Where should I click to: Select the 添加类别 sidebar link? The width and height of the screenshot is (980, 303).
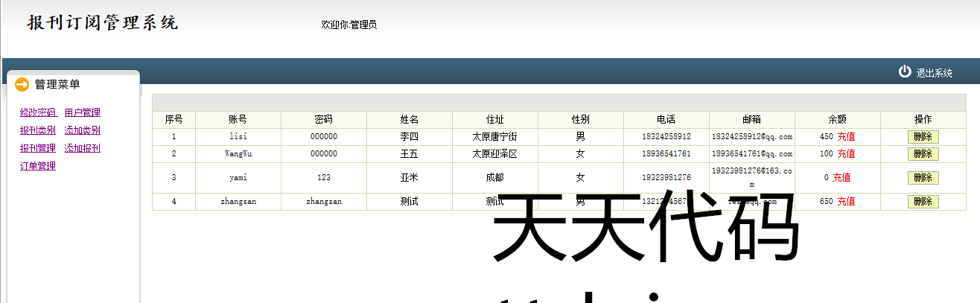83,130
